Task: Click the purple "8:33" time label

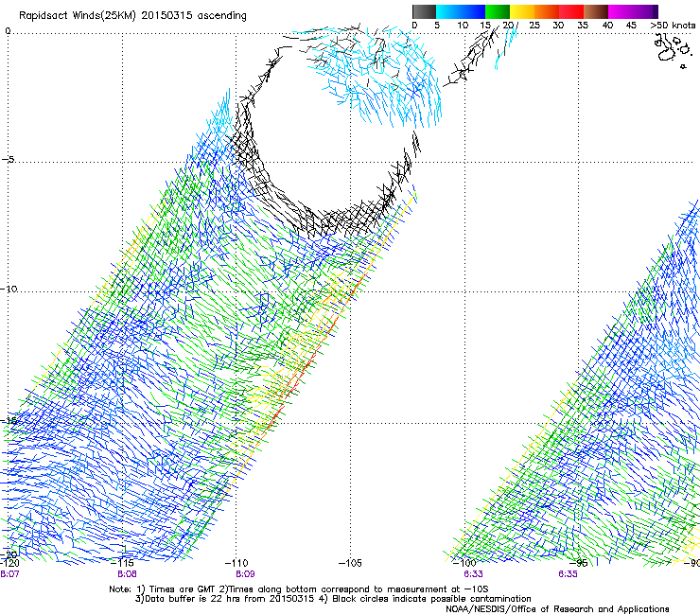Action: pos(473,574)
